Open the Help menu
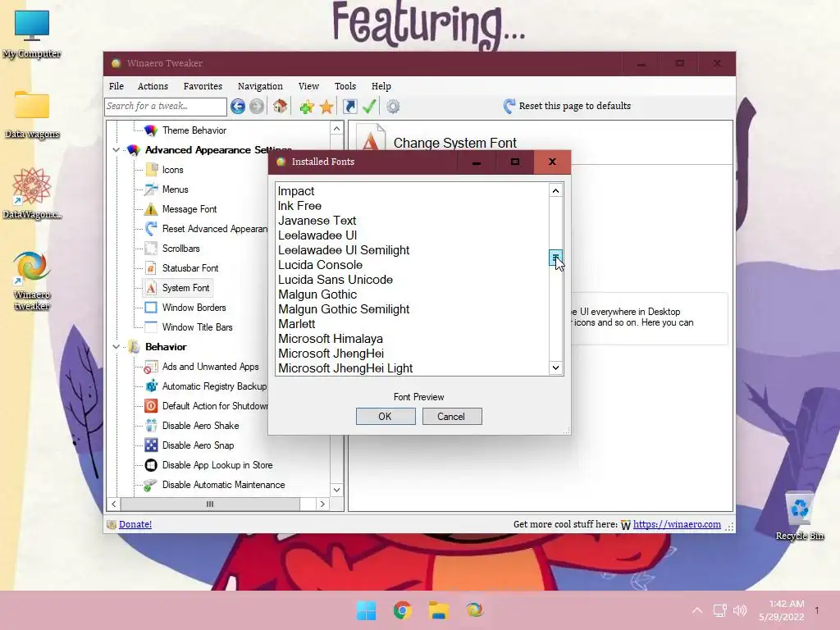 pos(381,86)
